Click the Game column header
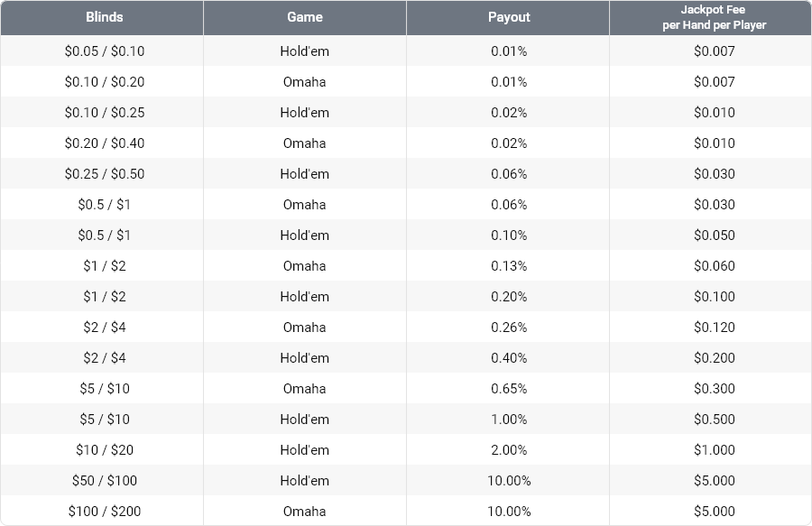812x526 pixels. click(x=305, y=17)
